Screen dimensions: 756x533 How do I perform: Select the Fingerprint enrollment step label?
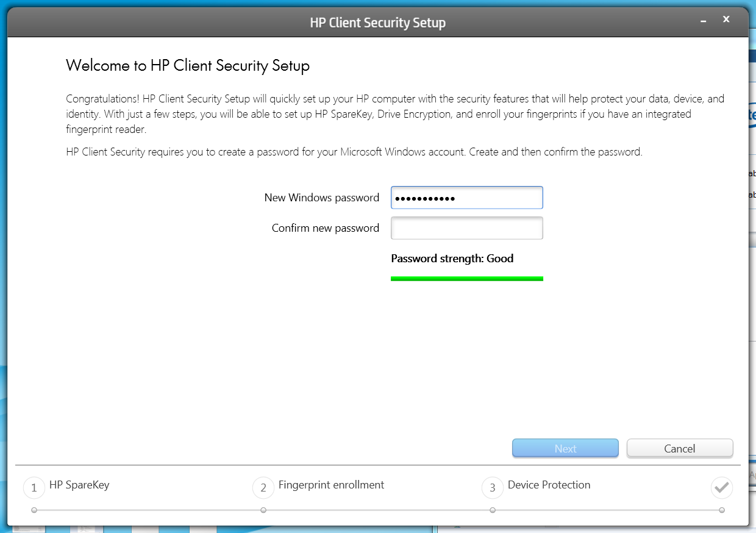[x=331, y=485]
